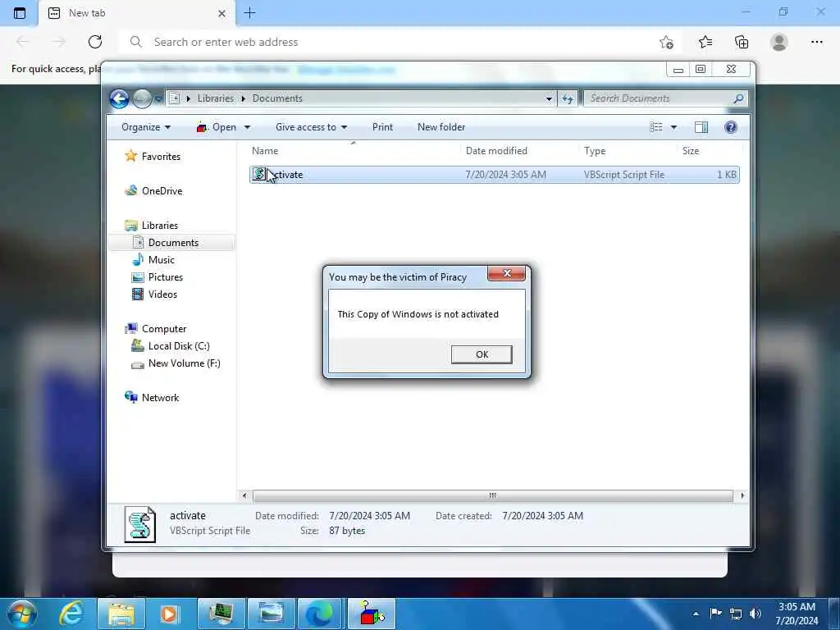Close the 'victim of Piracy' dialog
Image resolution: width=840 pixels, height=630 pixels.
(x=507, y=273)
